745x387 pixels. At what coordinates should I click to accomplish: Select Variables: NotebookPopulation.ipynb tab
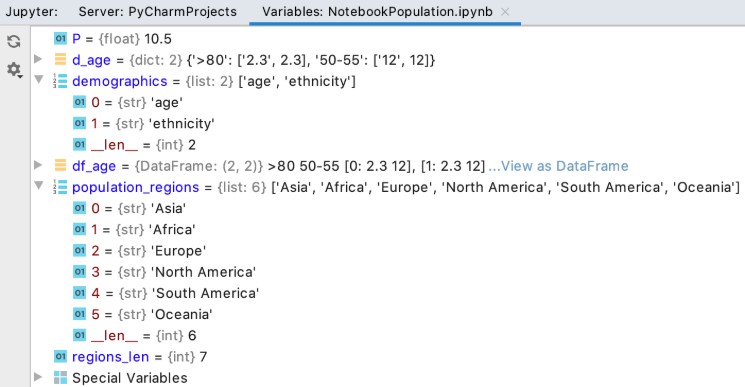click(377, 12)
